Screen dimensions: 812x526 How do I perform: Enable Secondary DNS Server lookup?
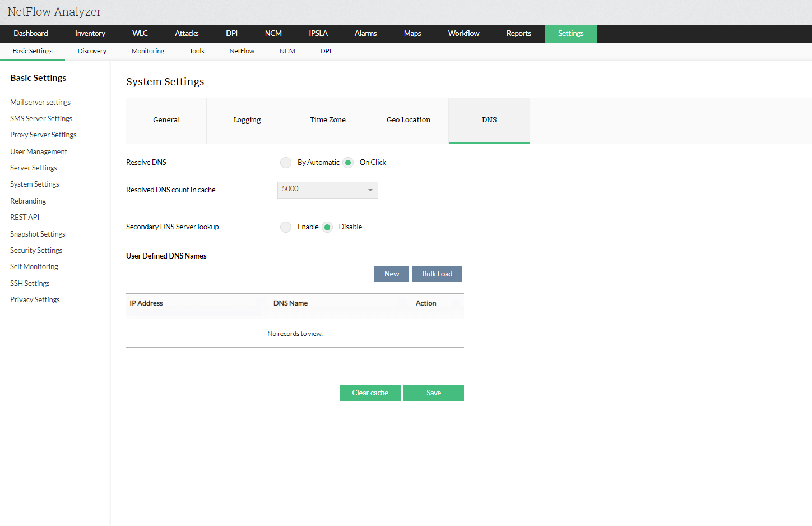(286, 227)
